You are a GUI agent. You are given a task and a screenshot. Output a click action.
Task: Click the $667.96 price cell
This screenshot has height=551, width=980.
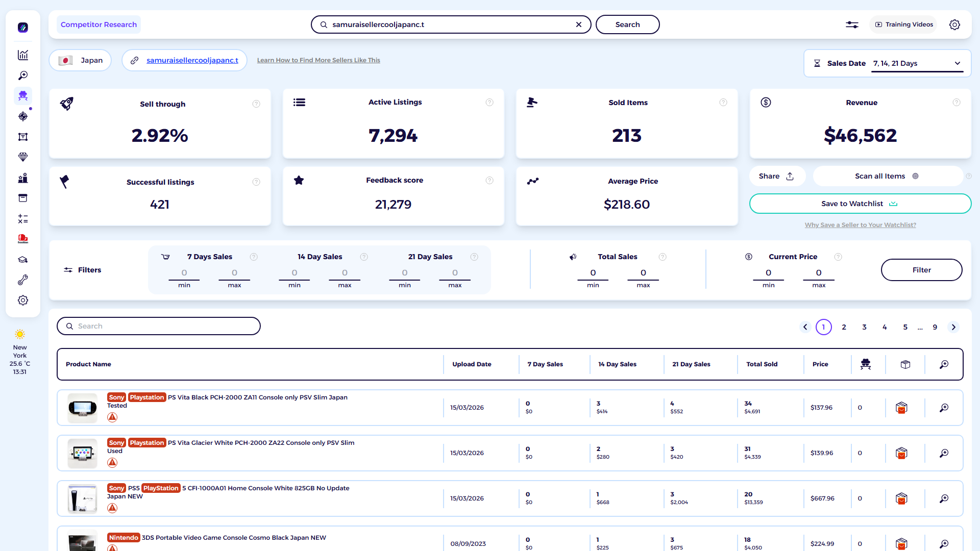click(822, 498)
